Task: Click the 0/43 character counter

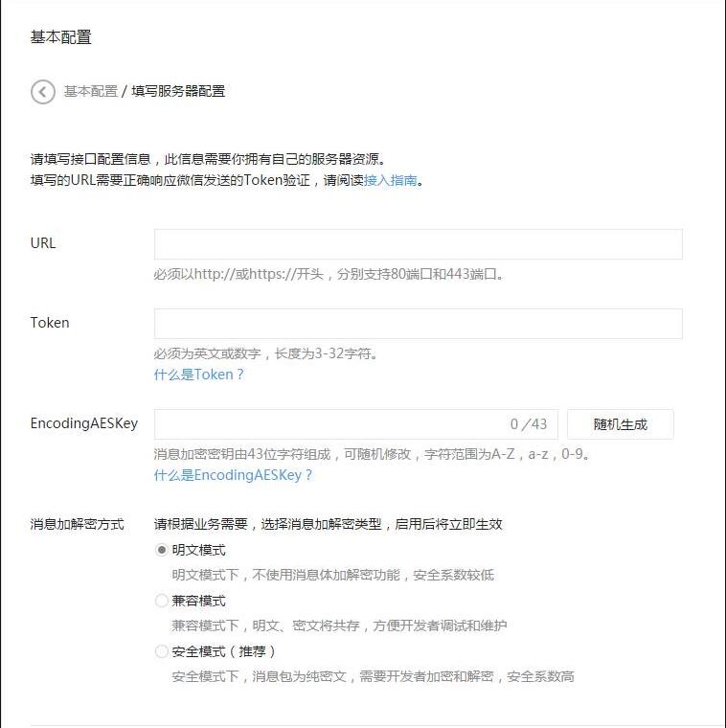Action: [529, 424]
